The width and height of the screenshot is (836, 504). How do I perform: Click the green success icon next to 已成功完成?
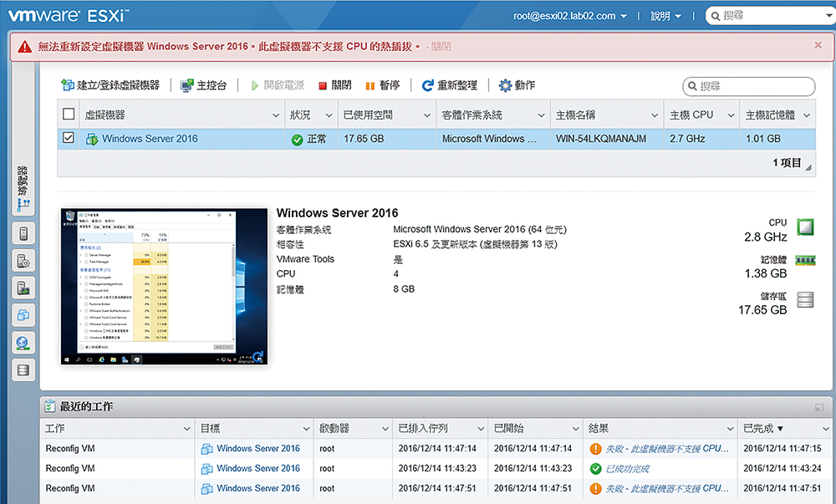[595, 469]
